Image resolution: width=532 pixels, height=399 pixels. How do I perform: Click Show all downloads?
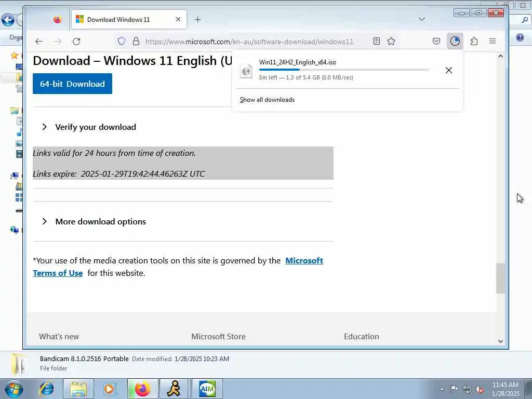268,100
